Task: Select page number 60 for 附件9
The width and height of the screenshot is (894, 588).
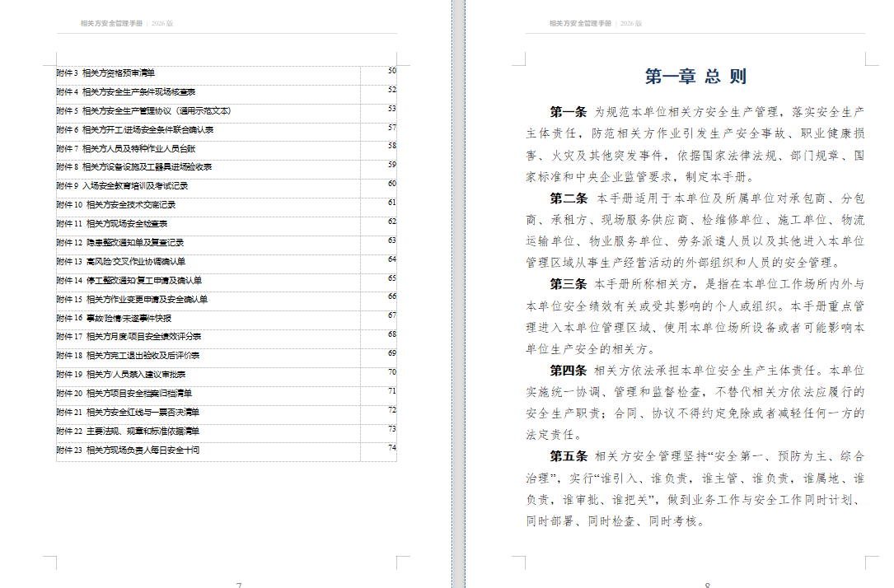Action: (x=391, y=184)
